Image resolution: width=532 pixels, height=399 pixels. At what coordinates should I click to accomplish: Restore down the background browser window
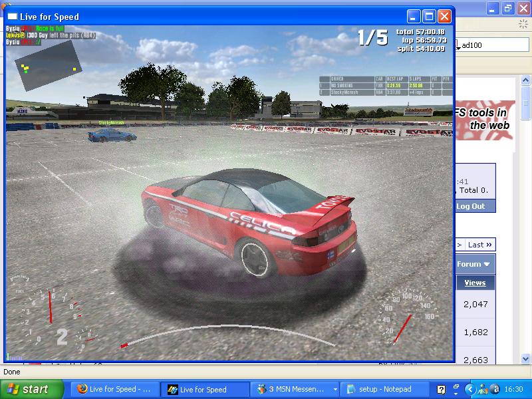click(508, 8)
